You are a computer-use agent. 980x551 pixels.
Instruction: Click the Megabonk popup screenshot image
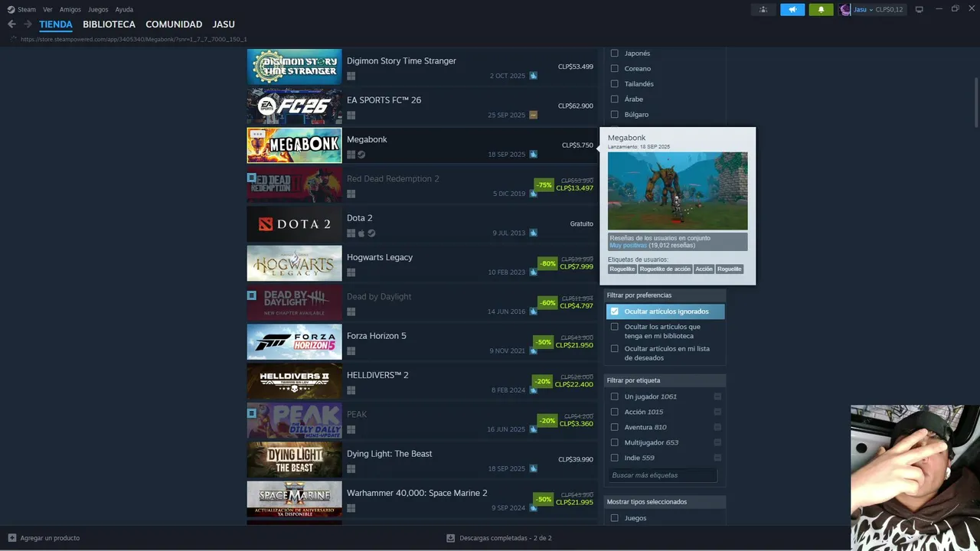click(678, 191)
